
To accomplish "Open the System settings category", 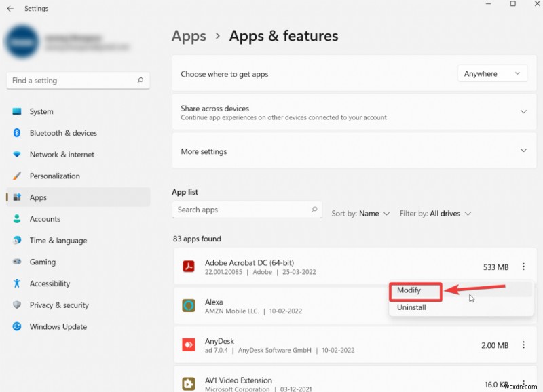I will (x=78, y=111).
